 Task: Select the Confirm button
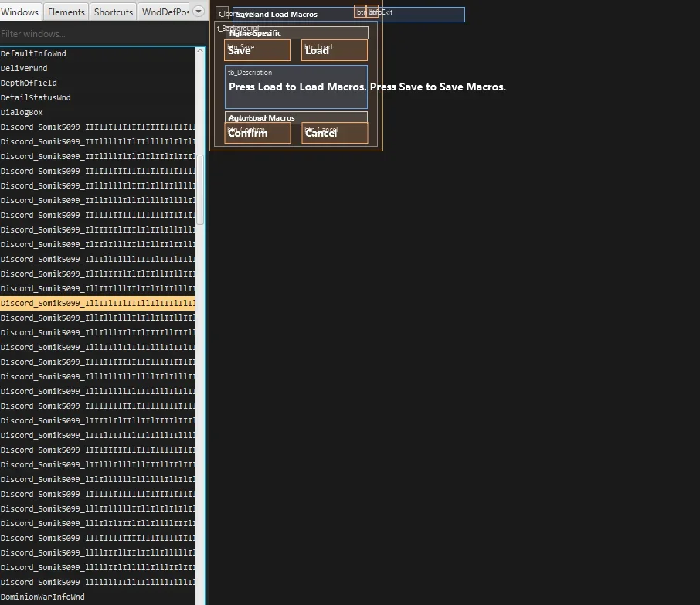coord(257,133)
